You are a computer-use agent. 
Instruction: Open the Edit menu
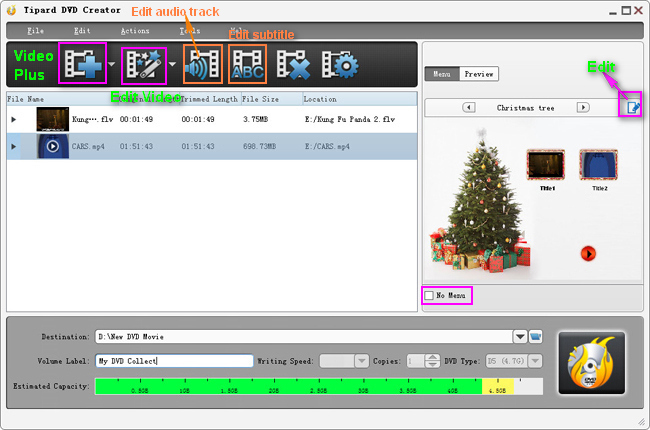pyautogui.click(x=82, y=31)
